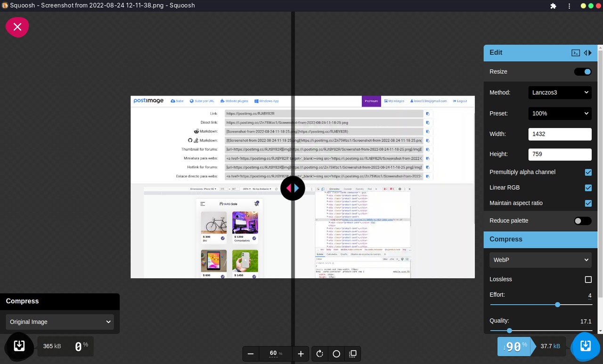Toggle the background color circle icon
This screenshot has width=603, height=364.
click(x=336, y=354)
